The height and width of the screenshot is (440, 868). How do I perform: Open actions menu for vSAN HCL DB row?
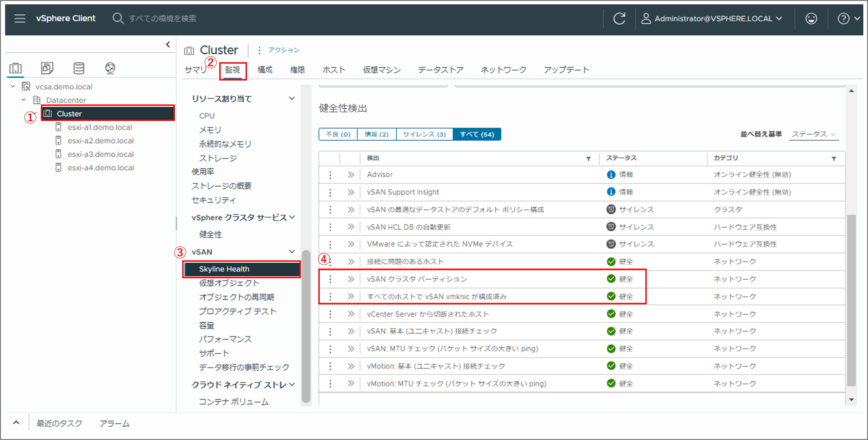330,227
